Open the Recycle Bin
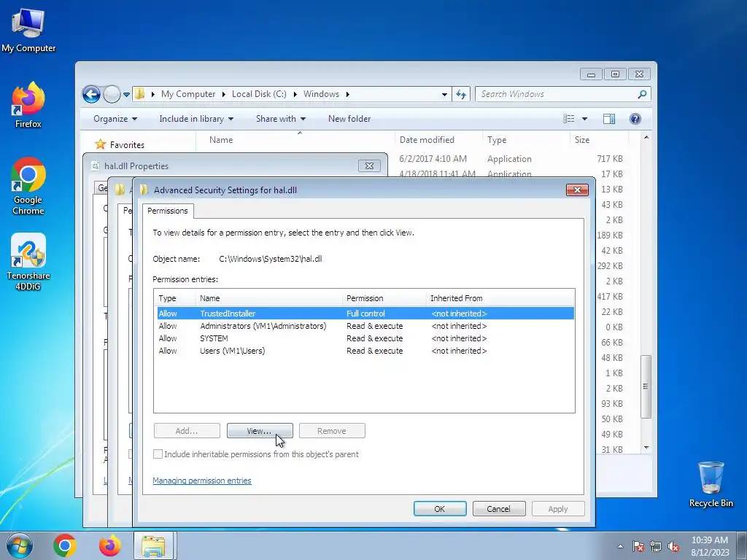 pos(711,484)
